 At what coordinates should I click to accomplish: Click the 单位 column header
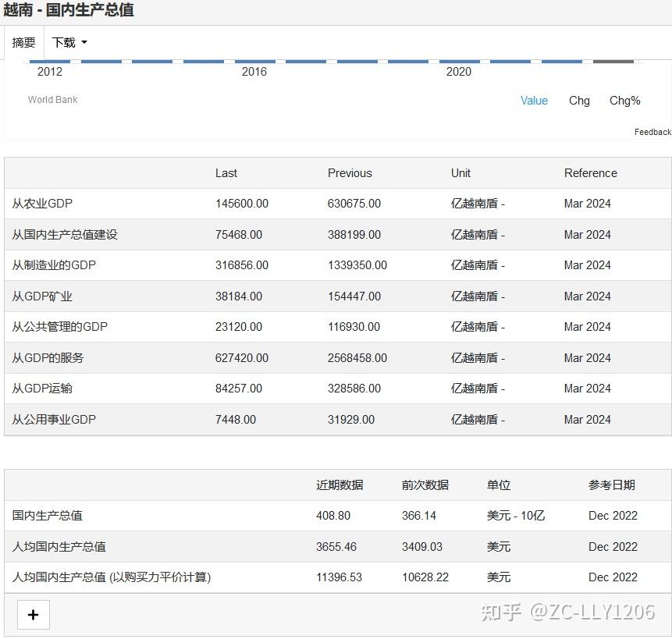pyautogui.click(x=499, y=485)
